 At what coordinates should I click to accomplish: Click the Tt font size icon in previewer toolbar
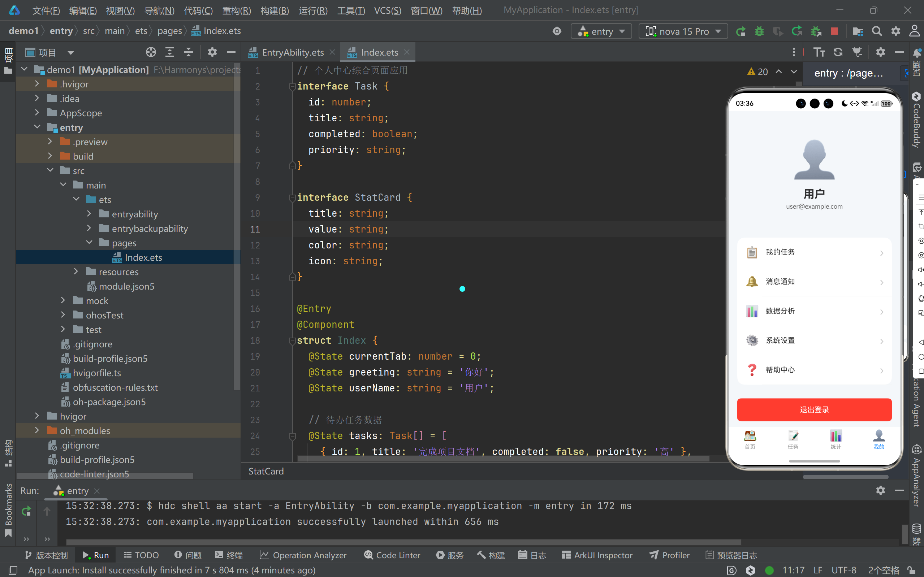pyautogui.click(x=819, y=52)
